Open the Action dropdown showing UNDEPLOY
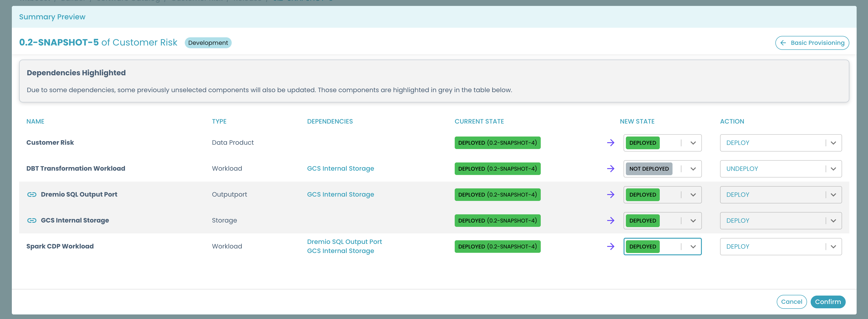The height and width of the screenshot is (319, 868). tap(834, 169)
